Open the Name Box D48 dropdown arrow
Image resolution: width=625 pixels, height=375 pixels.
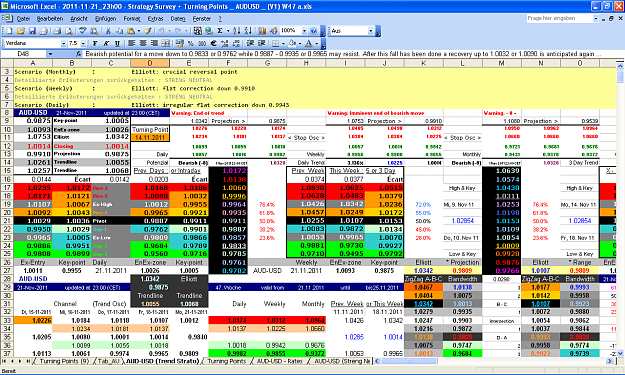point(50,54)
